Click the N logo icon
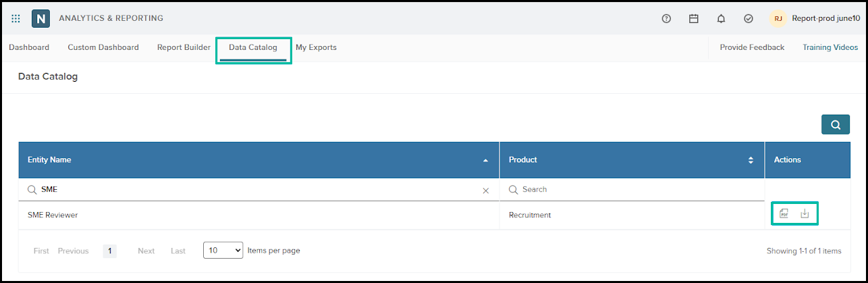Screen dimensions: 868x283 (x=40, y=18)
